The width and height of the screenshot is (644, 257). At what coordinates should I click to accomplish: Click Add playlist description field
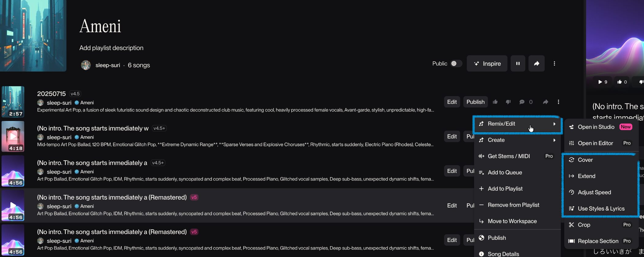click(x=111, y=48)
